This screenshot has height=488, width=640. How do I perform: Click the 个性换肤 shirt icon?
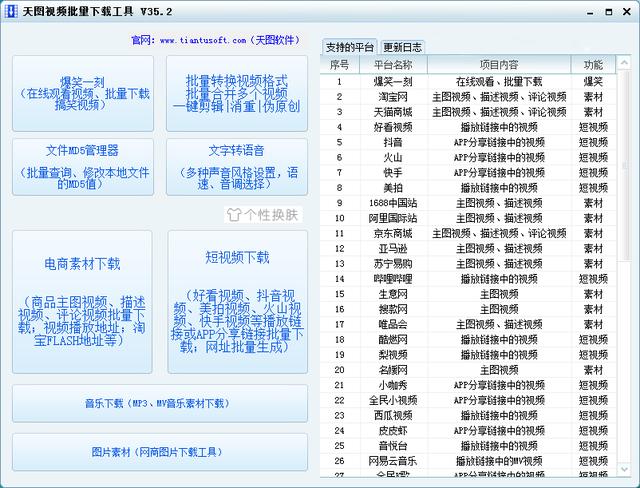[234, 215]
